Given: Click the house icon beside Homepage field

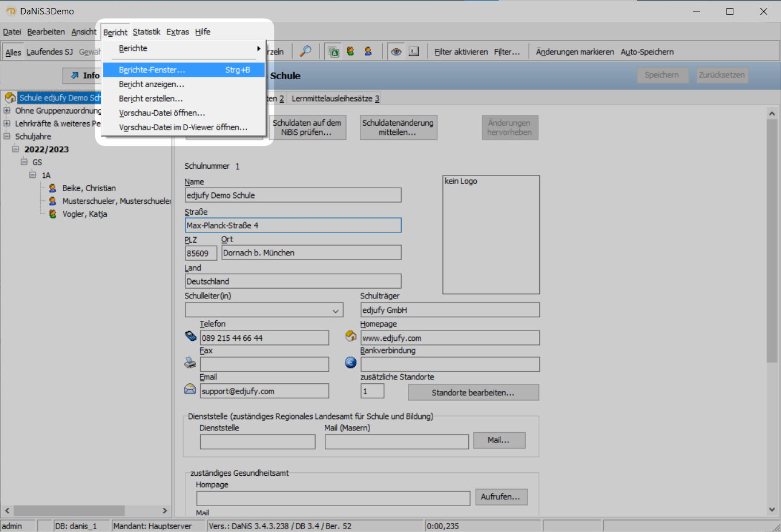Looking at the screenshot, I should click(x=351, y=336).
